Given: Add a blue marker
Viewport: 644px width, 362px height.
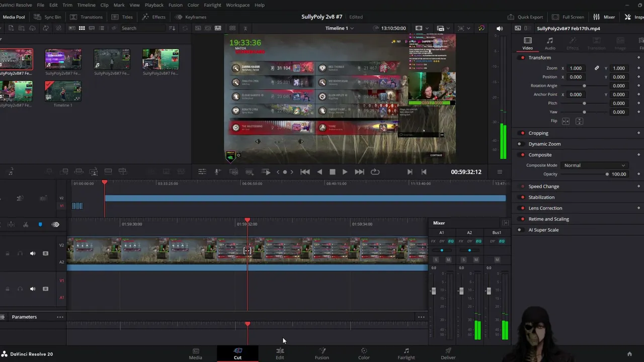Looking at the screenshot, I should [40, 225].
